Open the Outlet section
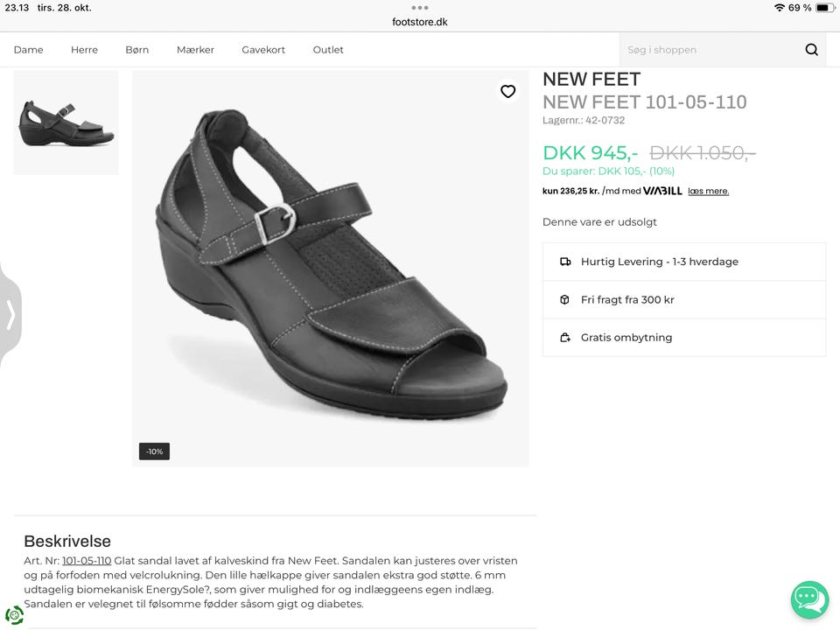840x630 pixels. 328,50
